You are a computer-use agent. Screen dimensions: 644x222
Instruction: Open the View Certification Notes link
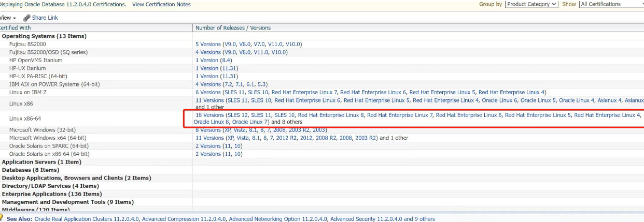161,4
